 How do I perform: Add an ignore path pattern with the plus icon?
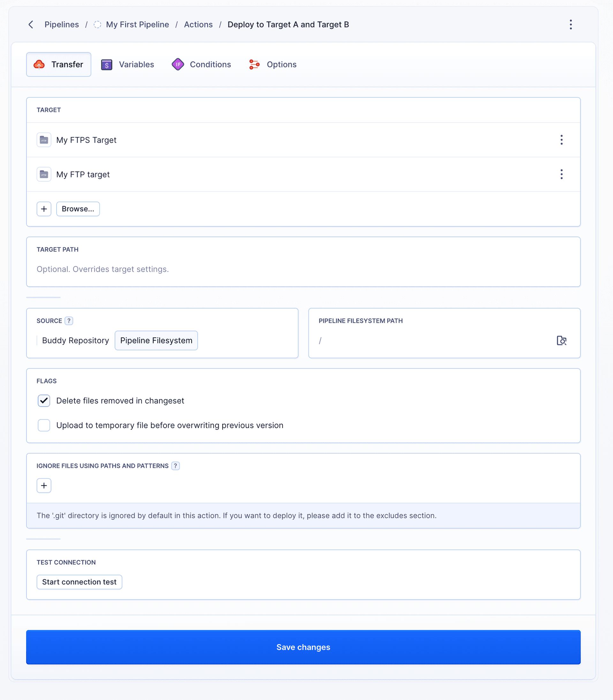click(44, 485)
